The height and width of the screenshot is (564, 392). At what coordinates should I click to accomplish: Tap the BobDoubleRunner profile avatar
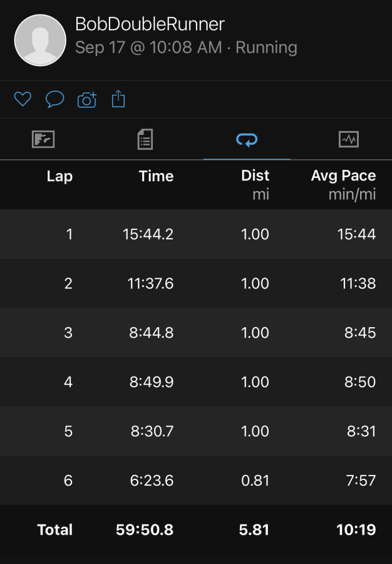[40, 40]
